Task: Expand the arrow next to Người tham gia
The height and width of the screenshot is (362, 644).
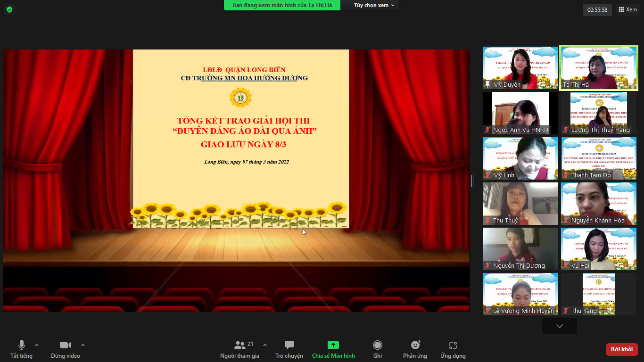Action: coord(264,345)
